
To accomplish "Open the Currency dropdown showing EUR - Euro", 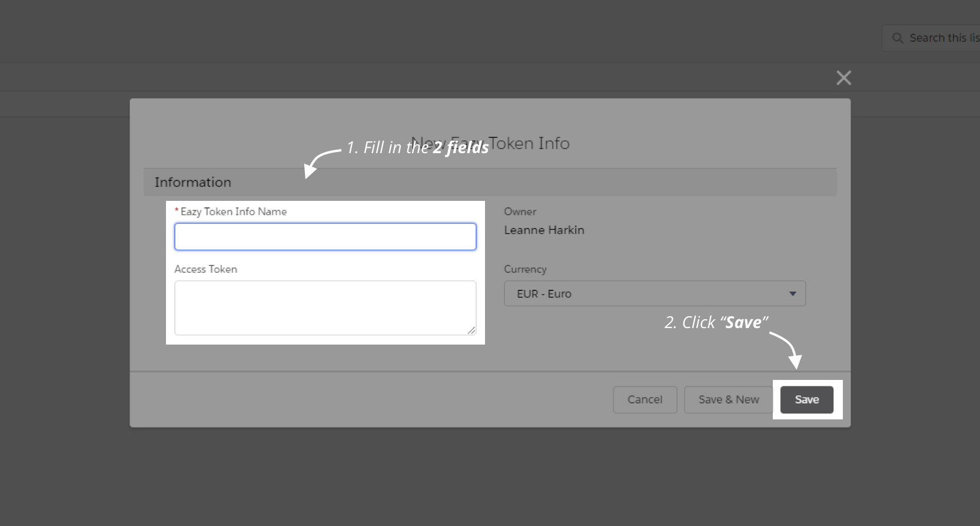I will [x=655, y=293].
